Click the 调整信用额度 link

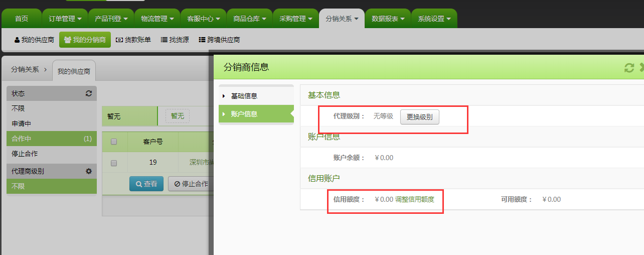415,199
